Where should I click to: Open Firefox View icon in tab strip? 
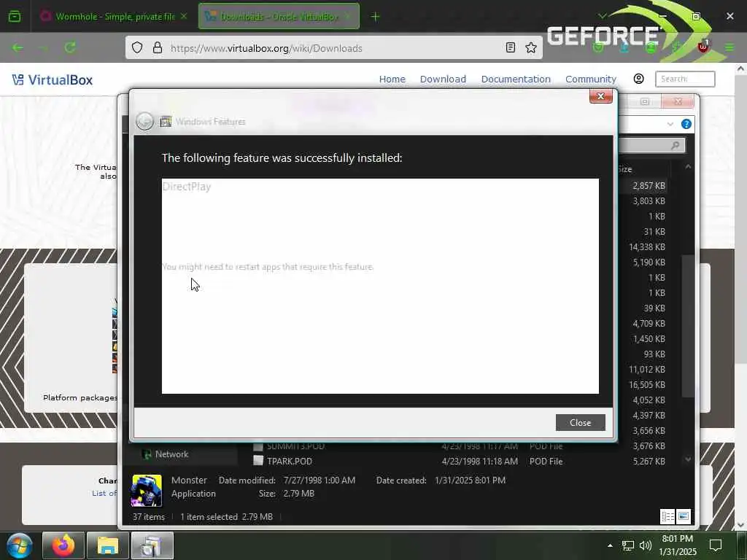[15, 16]
